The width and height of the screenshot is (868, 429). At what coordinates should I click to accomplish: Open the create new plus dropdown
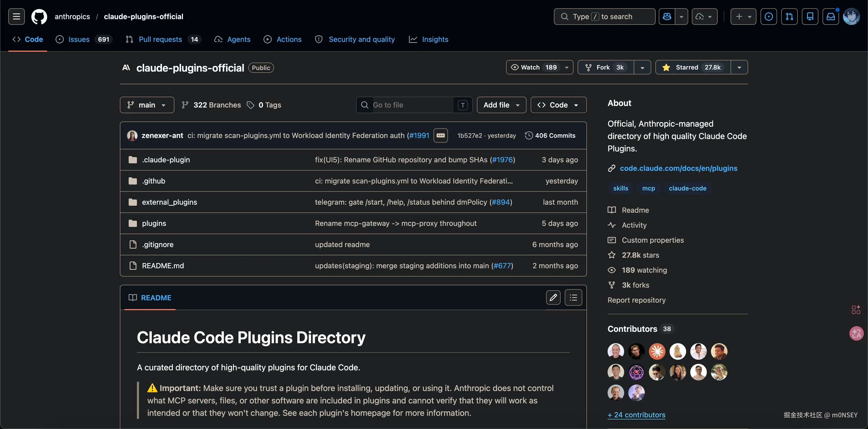[743, 17]
